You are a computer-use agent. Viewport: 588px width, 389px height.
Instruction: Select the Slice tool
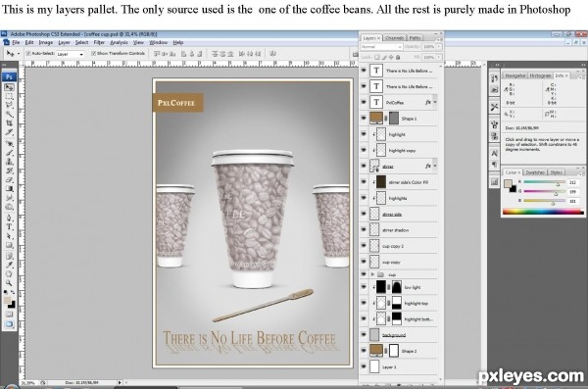click(x=10, y=132)
